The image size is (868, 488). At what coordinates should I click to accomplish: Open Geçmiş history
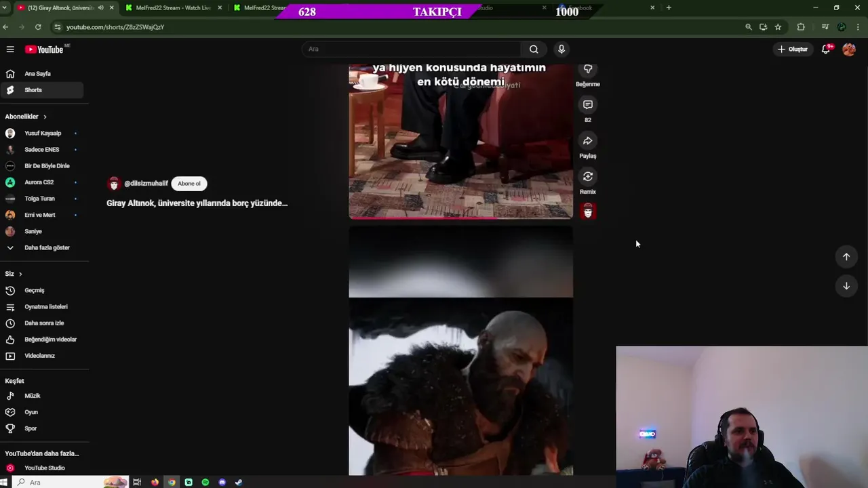pos(41,291)
